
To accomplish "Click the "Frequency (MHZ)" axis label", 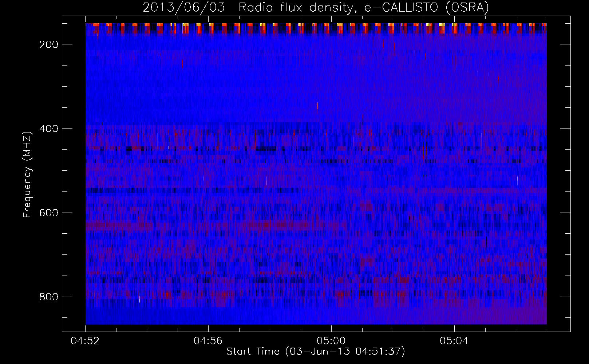I will pos(27,174).
